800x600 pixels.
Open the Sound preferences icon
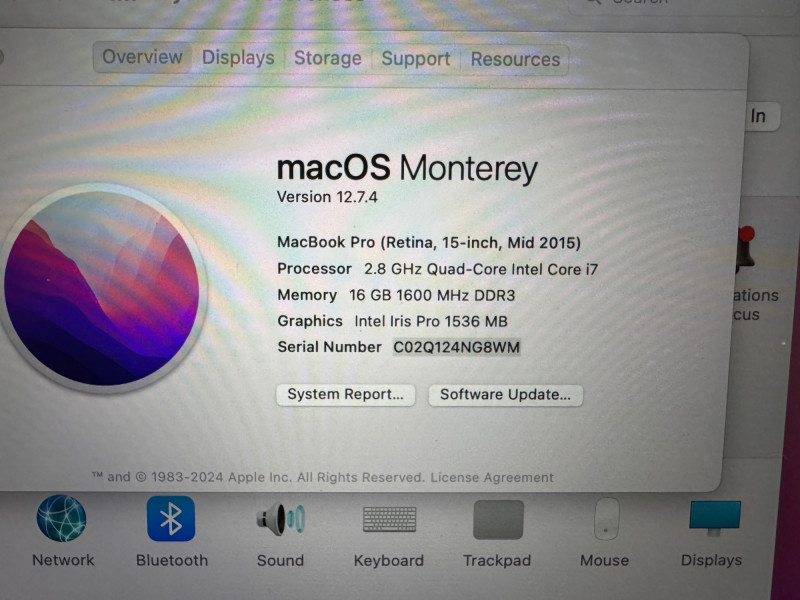(x=280, y=519)
